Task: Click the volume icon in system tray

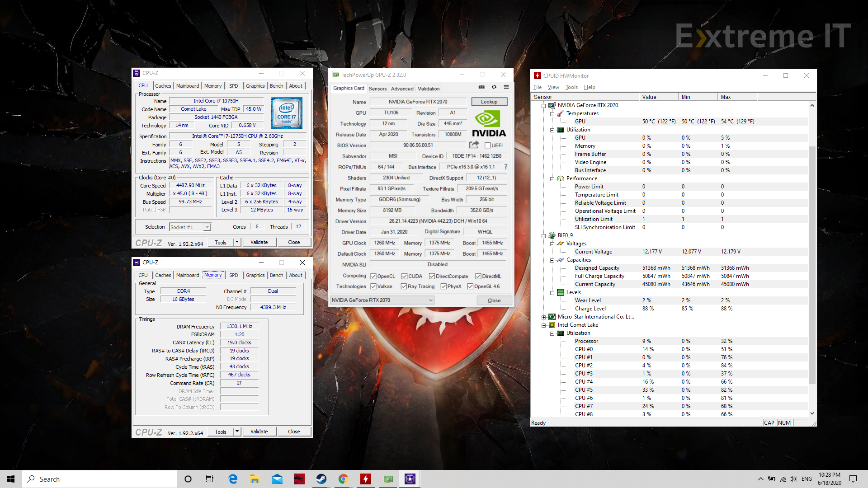Action: click(x=793, y=479)
